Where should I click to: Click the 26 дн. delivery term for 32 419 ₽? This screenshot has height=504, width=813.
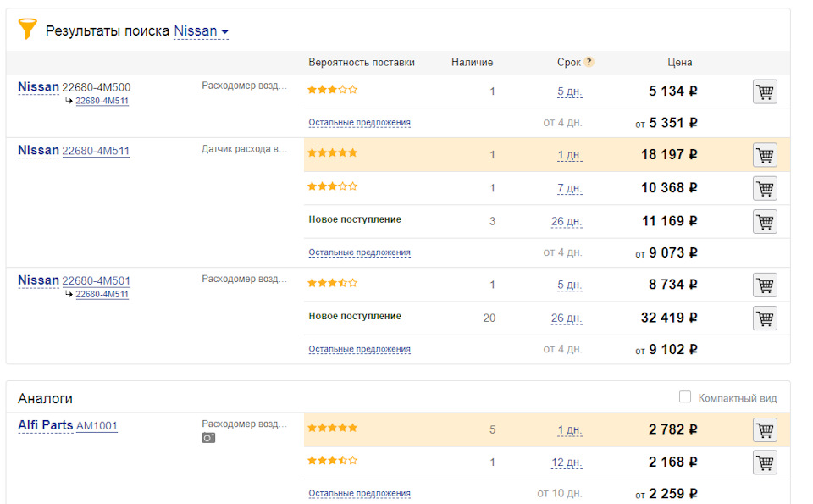pos(567,318)
